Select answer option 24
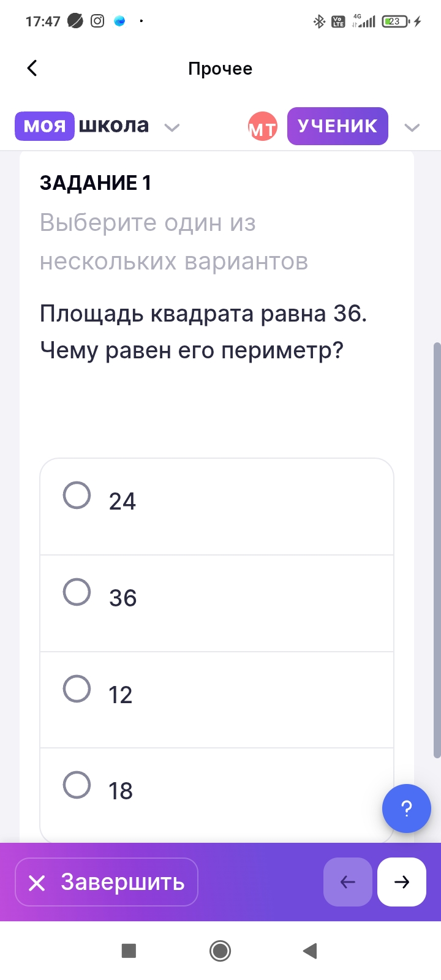The width and height of the screenshot is (441, 980). click(x=77, y=496)
